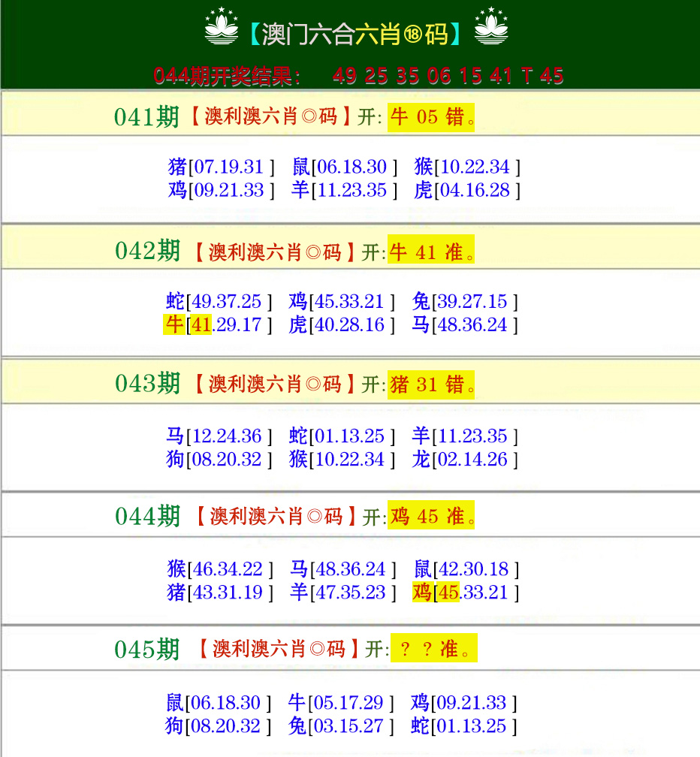The image size is (700, 757).
Task: Select highlighted 鸡[45.33.21] in period 044
Action: 466,592
